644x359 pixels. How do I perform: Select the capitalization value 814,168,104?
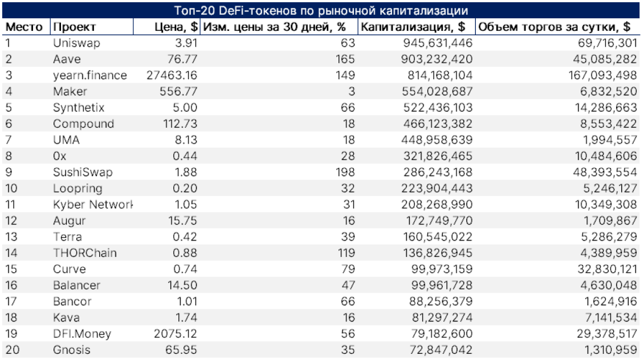tap(440, 75)
